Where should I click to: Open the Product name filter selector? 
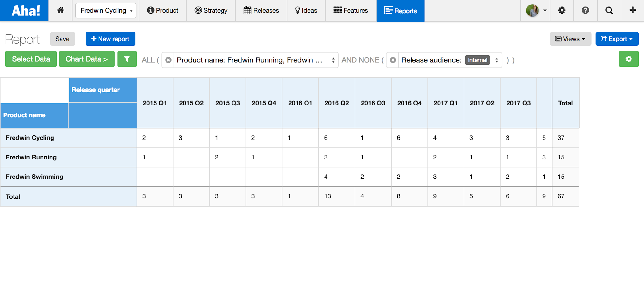click(256, 60)
